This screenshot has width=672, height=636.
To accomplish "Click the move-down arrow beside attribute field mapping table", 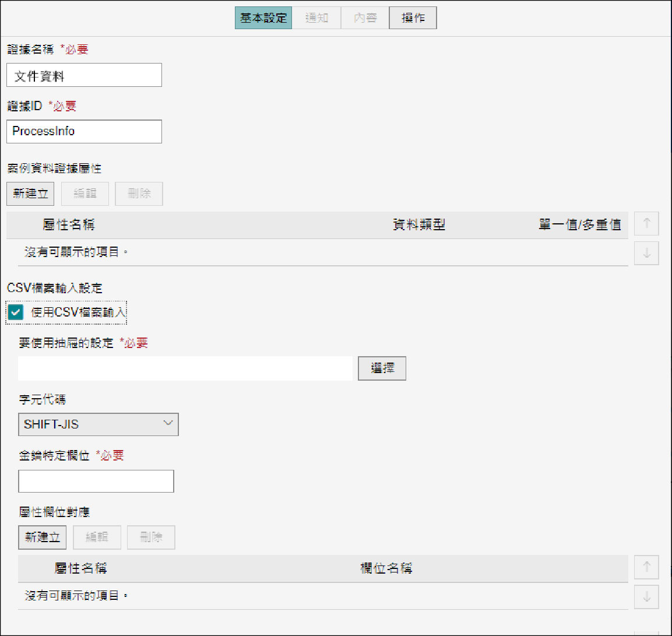I will [x=646, y=597].
